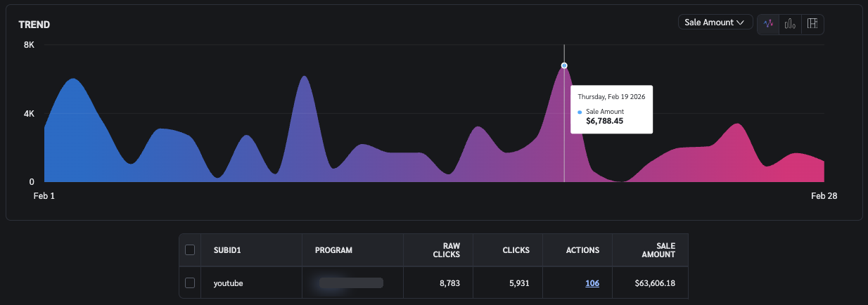Click the Feb 19 data point marker
The height and width of the screenshot is (305, 868).
[x=564, y=65]
